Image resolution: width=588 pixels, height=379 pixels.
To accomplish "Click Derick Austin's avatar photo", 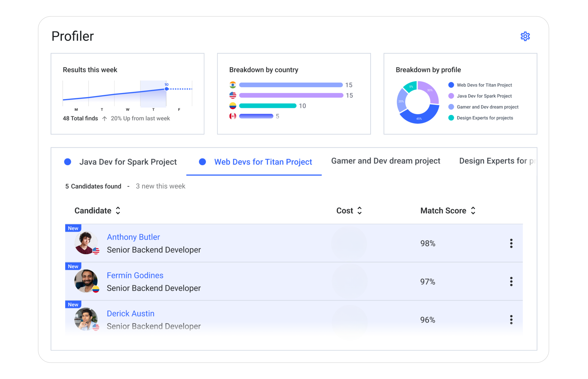I will [x=86, y=319].
